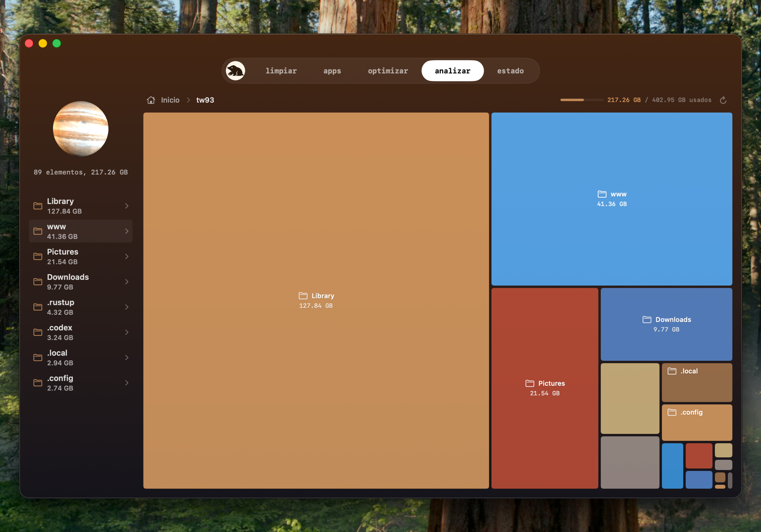Click the mole app logo icon
This screenshot has height=532, width=761.
[x=235, y=71]
